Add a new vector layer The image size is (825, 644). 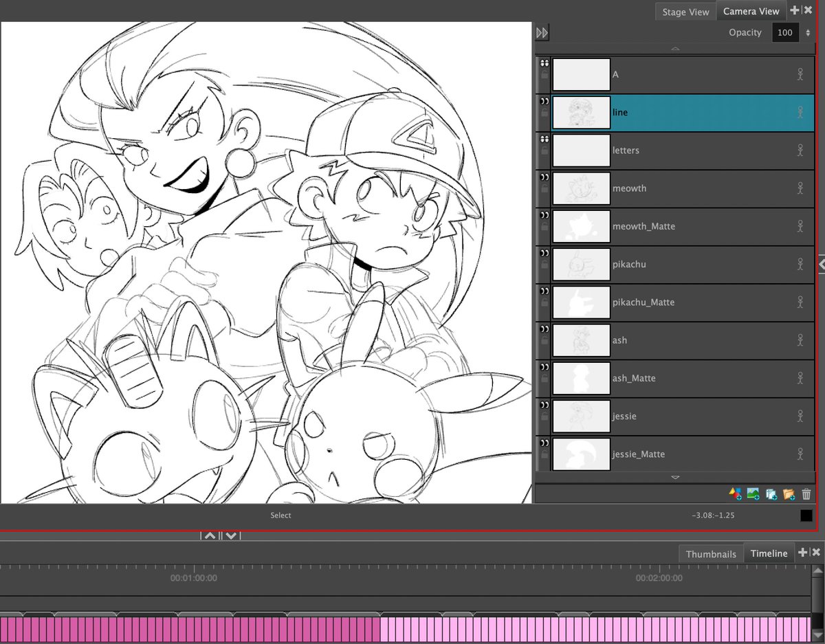coord(735,493)
